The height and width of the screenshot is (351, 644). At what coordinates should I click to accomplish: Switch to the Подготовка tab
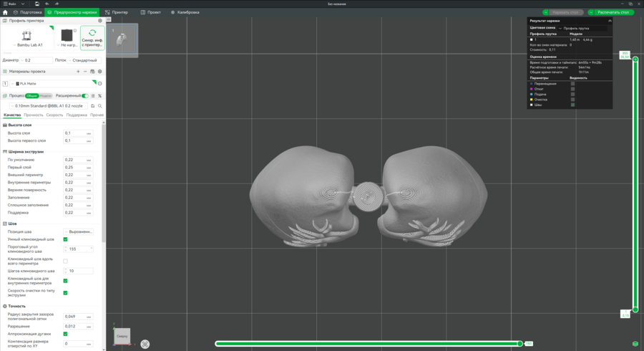click(x=27, y=12)
